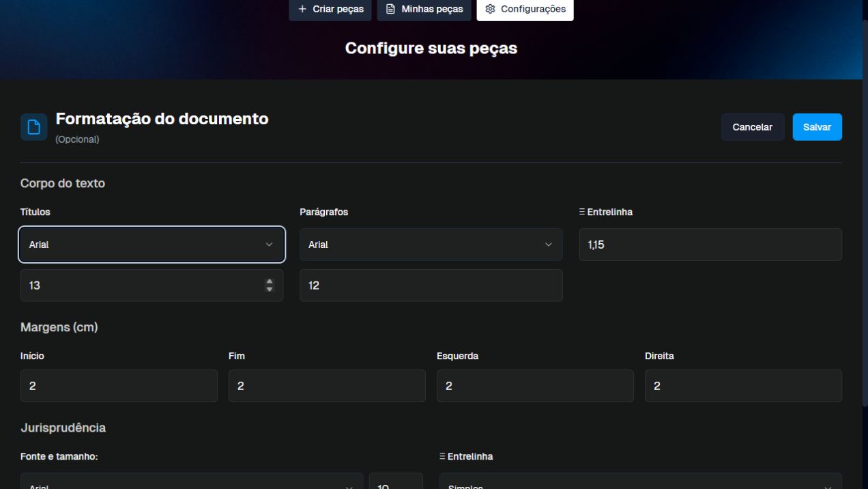Click the Margens (cm) heading
The image size is (868, 489).
pyautogui.click(x=59, y=328)
